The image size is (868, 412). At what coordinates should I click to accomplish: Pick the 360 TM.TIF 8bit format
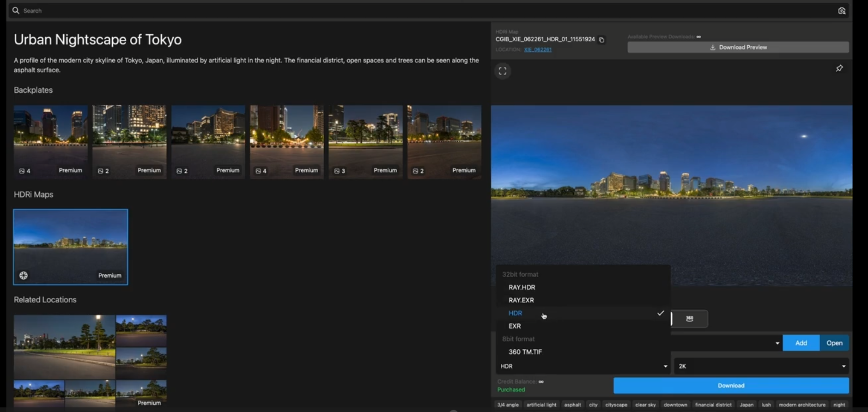click(x=525, y=352)
